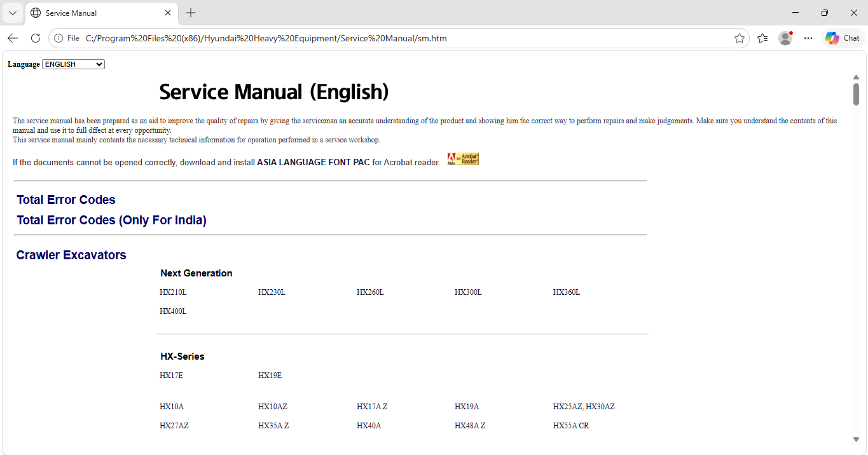Open Copilot Chat button
This screenshot has width=868, height=455.
843,38
